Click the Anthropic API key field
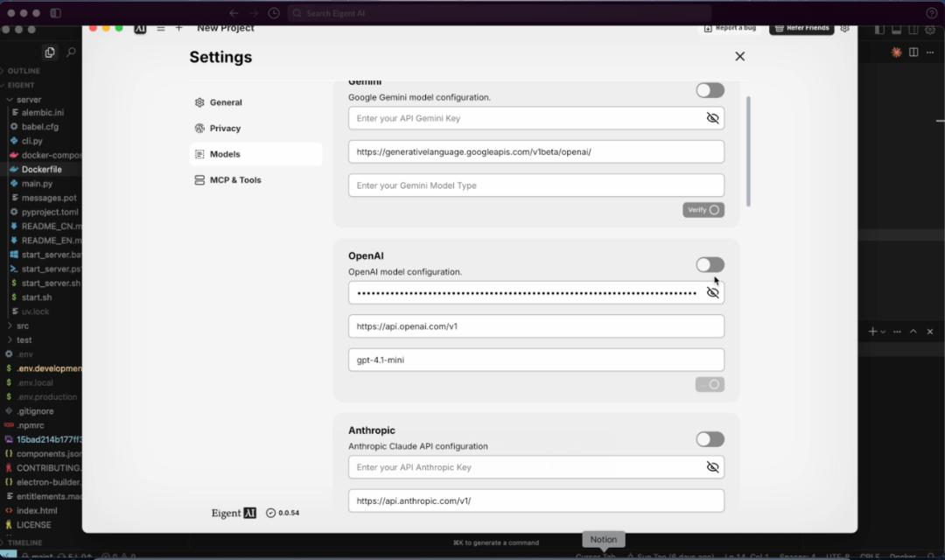The image size is (945, 560). point(535,467)
